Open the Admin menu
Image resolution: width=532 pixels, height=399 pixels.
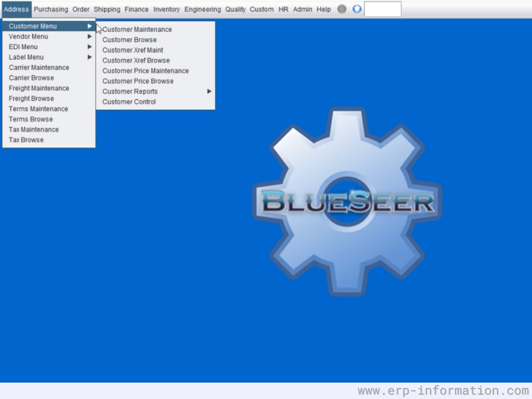point(302,9)
